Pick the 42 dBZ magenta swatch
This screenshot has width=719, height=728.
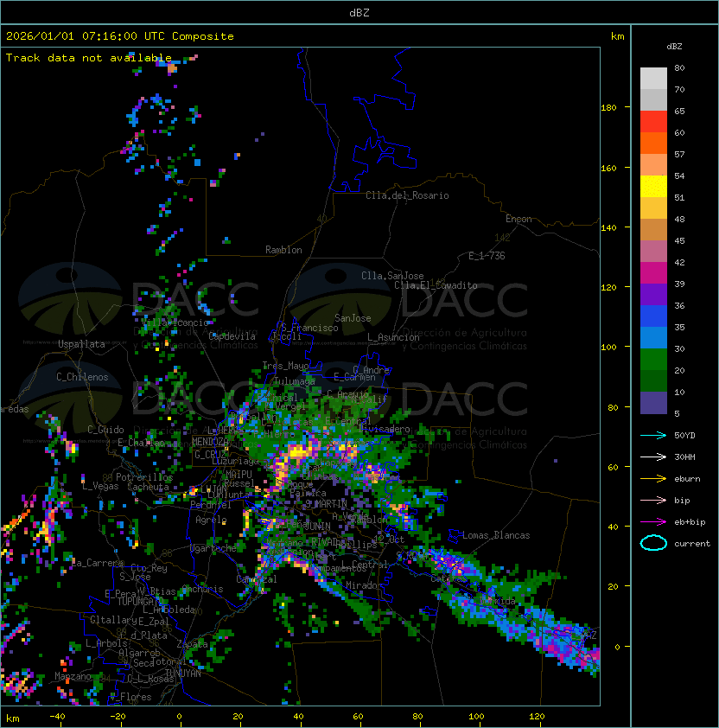click(x=653, y=272)
